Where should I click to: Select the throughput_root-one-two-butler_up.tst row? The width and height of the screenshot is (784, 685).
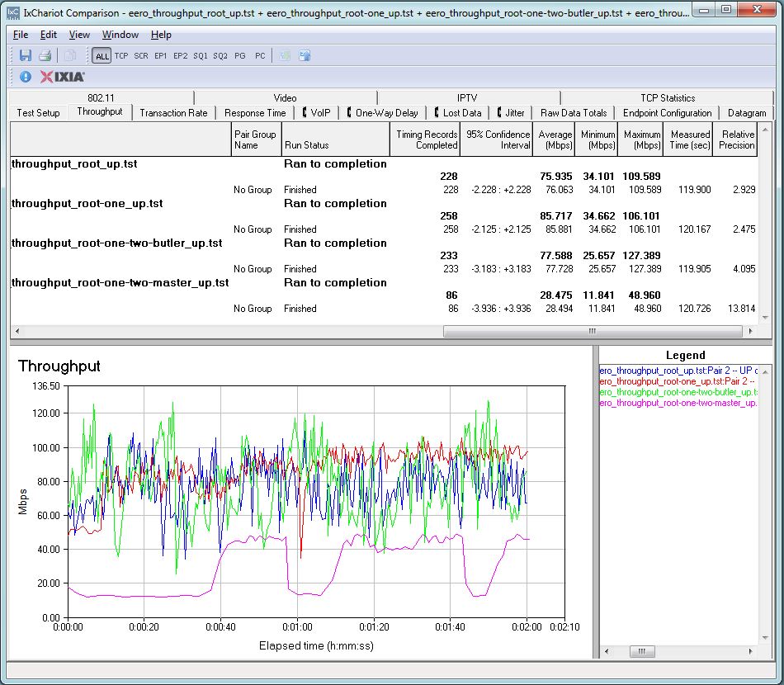tap(384, 243)
